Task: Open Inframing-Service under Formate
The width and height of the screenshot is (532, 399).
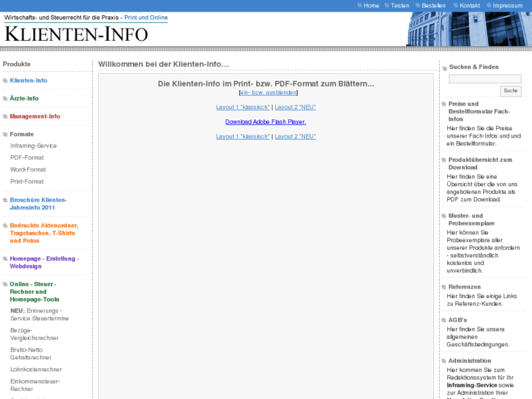Action: [34, 146]
